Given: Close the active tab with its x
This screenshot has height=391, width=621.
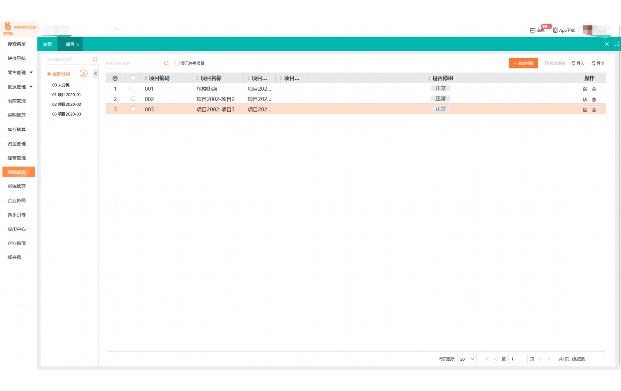Looking at the screenshot, I should (78, 44).
